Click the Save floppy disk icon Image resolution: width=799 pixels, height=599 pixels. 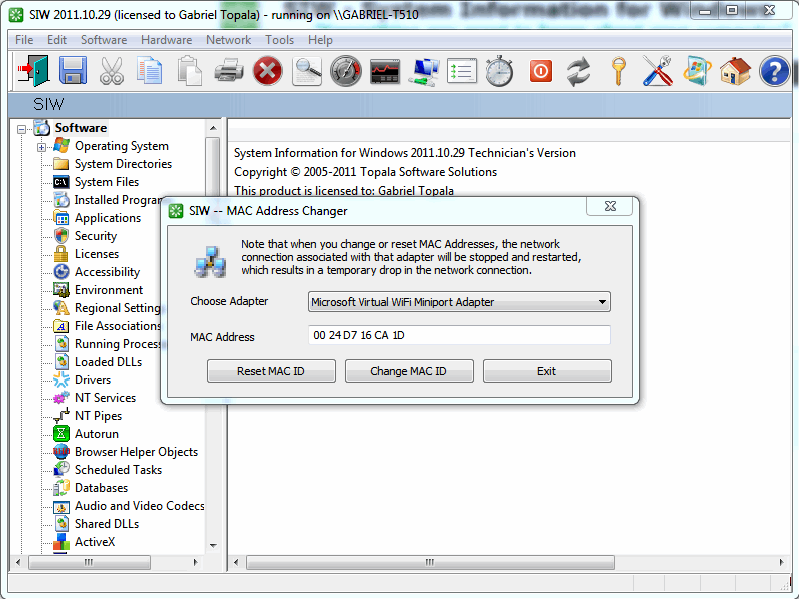pyautogui.click(x=73, y=71)
